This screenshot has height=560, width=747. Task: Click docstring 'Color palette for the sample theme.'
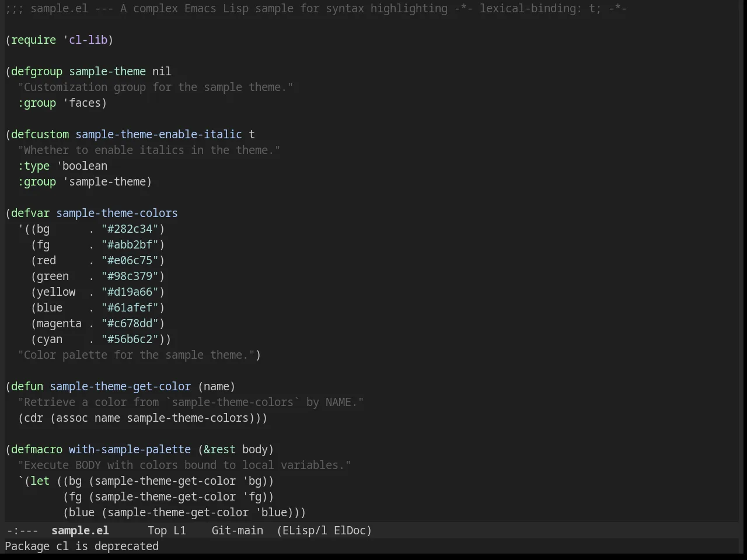[137, 355]
